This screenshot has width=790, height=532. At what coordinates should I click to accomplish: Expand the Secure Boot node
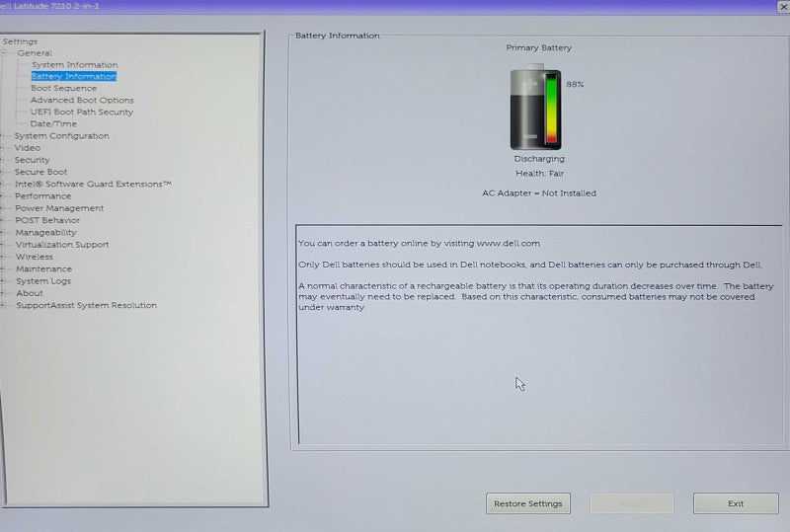click(2, 173)
